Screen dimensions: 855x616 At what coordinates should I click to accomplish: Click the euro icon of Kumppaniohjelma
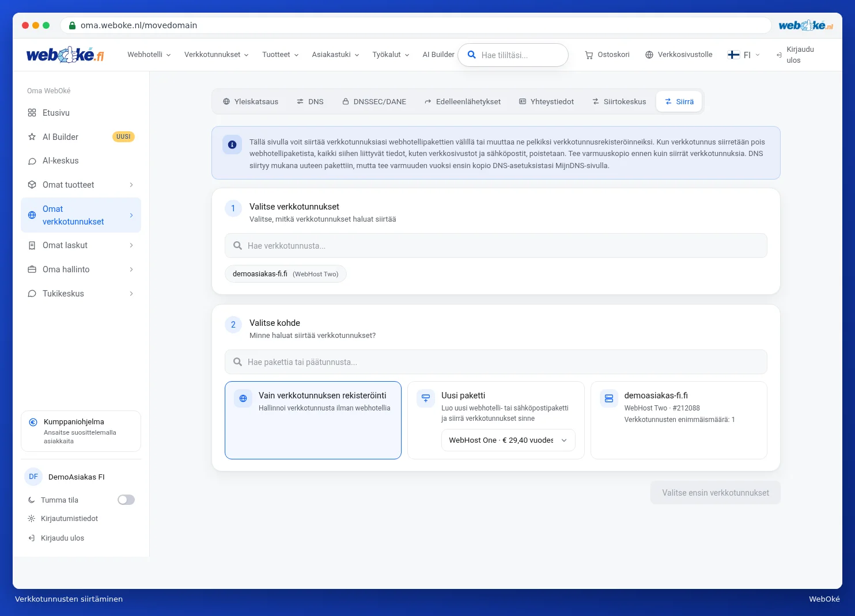[33, 422]
